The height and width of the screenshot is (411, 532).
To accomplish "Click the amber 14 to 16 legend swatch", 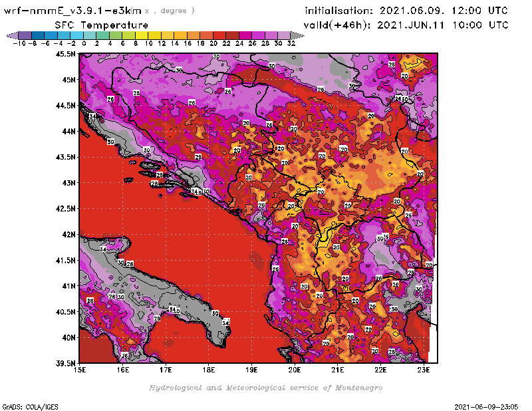I will [180, 35].
